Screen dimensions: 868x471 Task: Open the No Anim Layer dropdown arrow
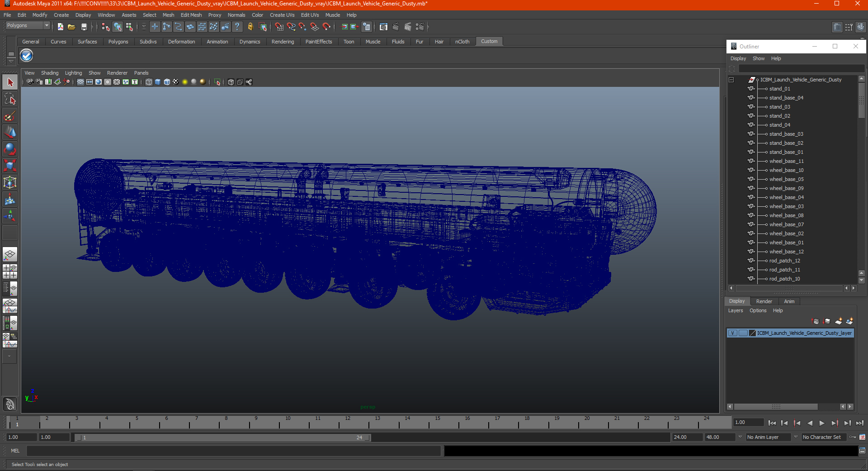point(740,437)
